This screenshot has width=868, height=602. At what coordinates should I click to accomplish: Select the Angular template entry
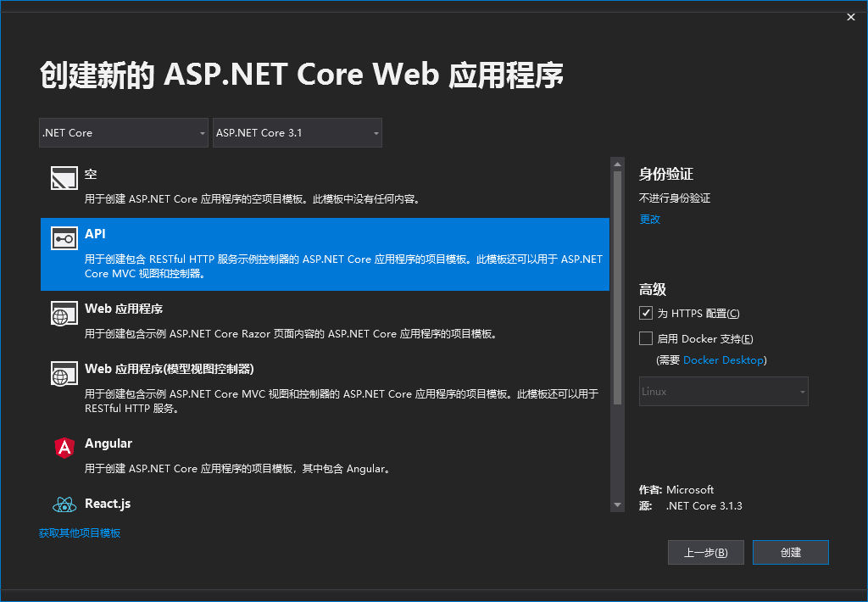coord(322,455)
